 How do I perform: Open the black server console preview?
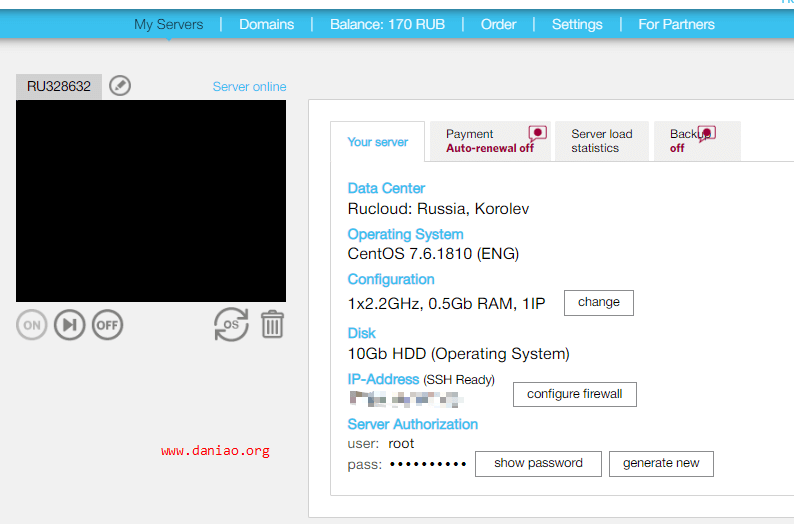(151, 201)
